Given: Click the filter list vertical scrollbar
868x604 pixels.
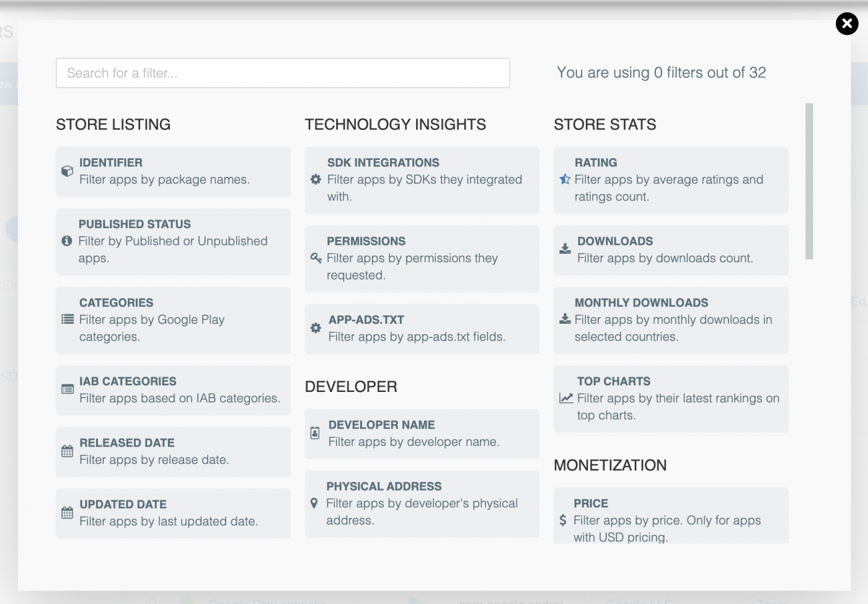Looking at the screenshot, I should [x=809, y=181].
